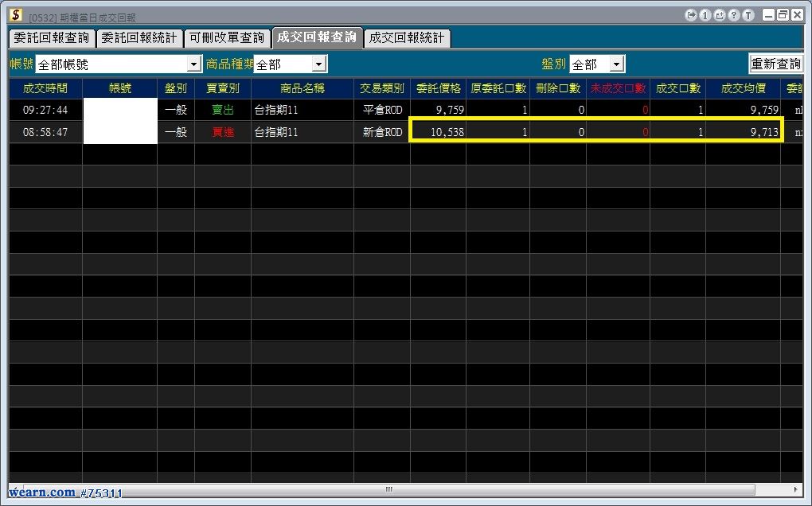Screen dimensions: 812x506
Task: Open the 可刪改單查詢 tab
Action: (x=227, y=37)
